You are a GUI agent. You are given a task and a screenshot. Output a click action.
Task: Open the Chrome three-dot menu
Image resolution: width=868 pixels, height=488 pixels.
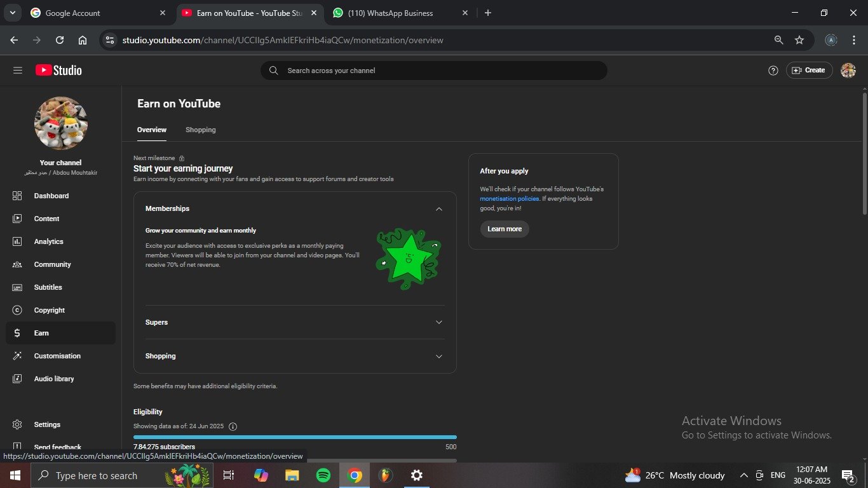854,40
